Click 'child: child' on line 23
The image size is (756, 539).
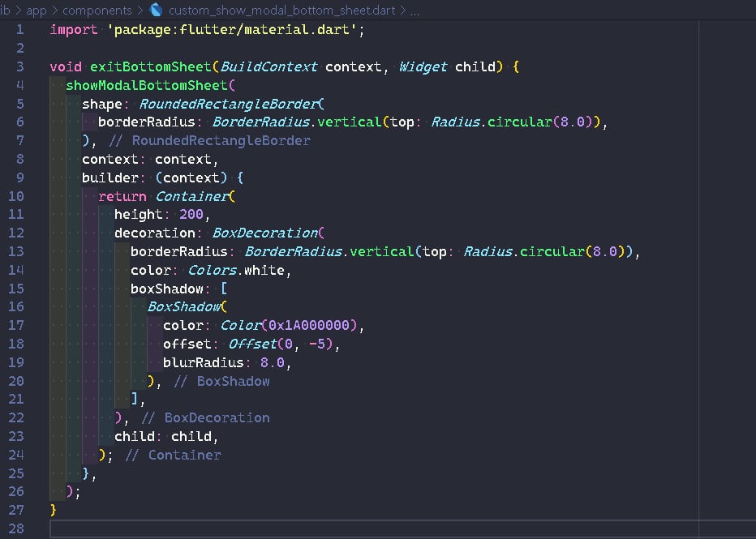pyautogui.click(x=163, y=436)
